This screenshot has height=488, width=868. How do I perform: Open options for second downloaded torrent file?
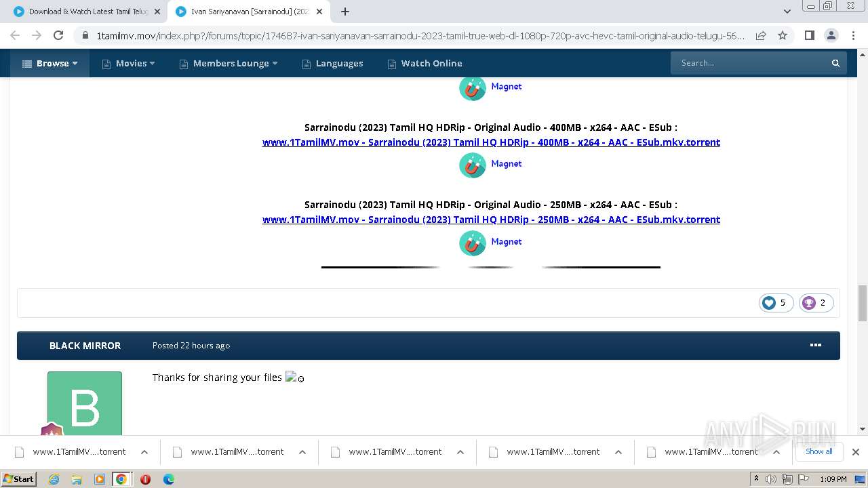click(x=302, y=452)
